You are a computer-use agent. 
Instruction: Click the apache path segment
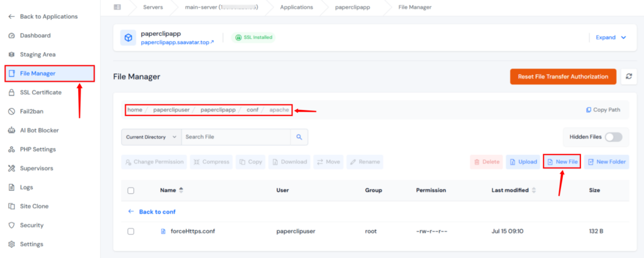pyautogui.click(x=279, y=110)
